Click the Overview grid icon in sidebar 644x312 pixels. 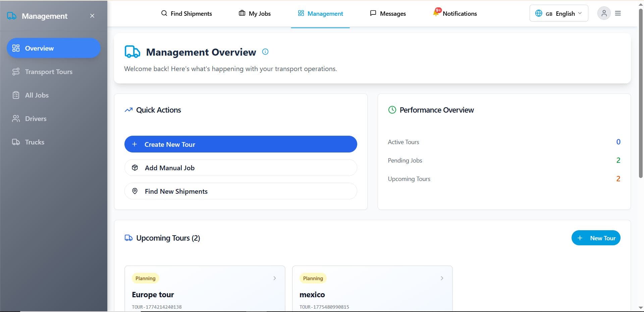pos(16,48)
